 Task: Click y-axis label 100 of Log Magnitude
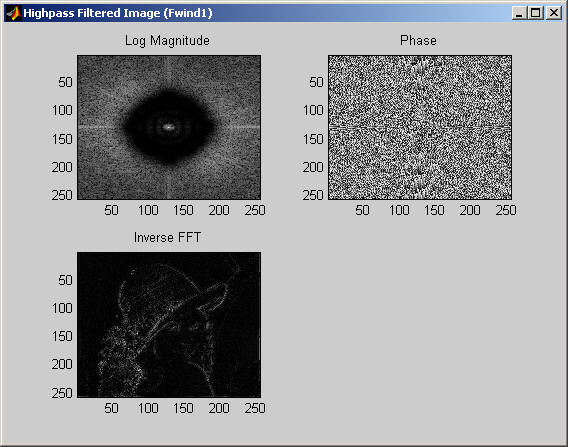coord(62,110)
